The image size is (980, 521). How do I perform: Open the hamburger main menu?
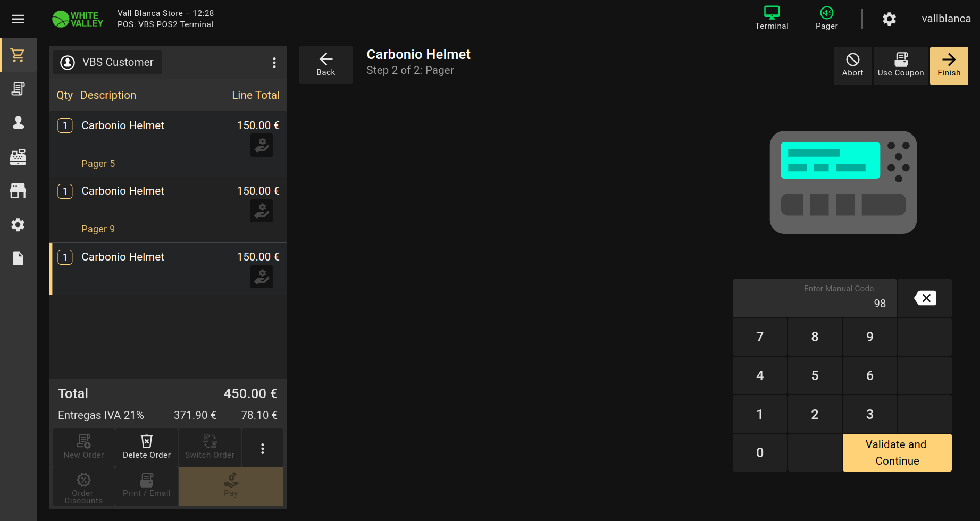(x=18, y=19)
